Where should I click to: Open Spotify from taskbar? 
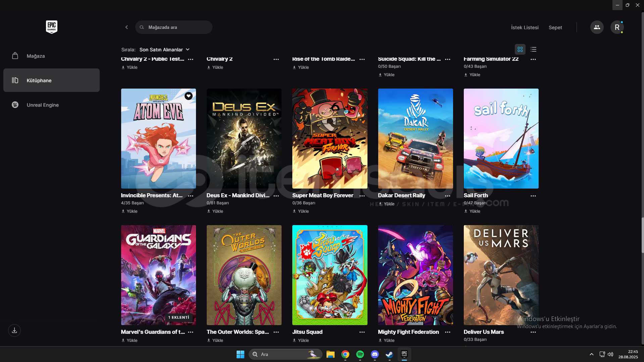(x=360, y=354)
